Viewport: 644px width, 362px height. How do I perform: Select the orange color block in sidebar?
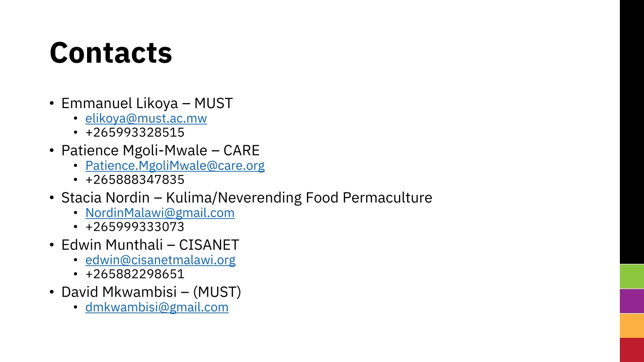pyautogui.click(x=632, y=326)
